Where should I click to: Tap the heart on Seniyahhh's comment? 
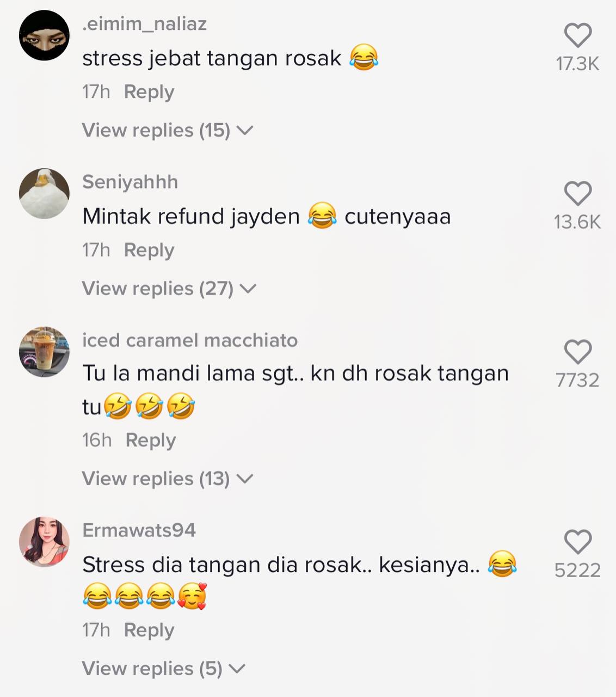click(577, 194)
